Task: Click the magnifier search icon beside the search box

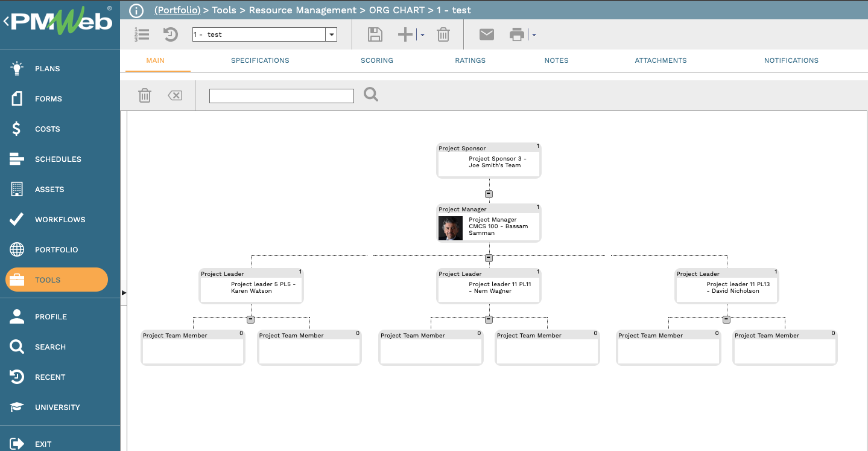Action: [371, 94]
